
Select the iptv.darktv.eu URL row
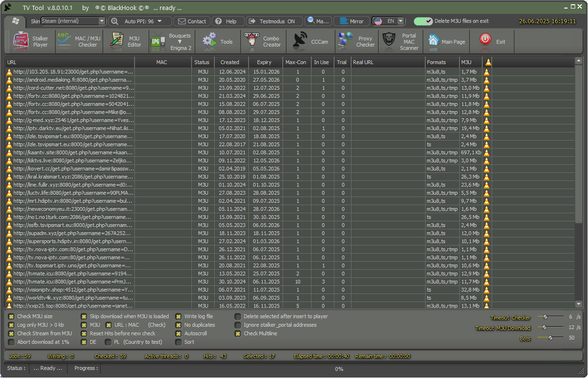70,128
